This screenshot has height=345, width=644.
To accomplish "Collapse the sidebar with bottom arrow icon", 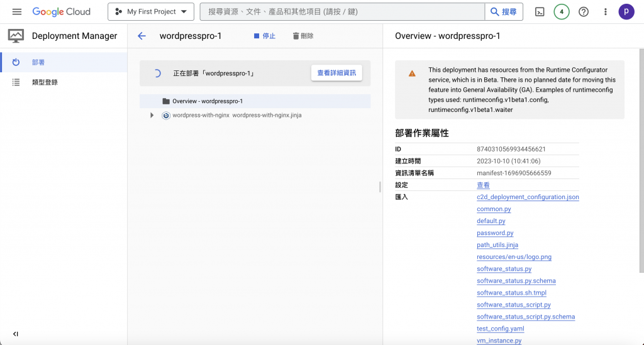I will 16,334.
